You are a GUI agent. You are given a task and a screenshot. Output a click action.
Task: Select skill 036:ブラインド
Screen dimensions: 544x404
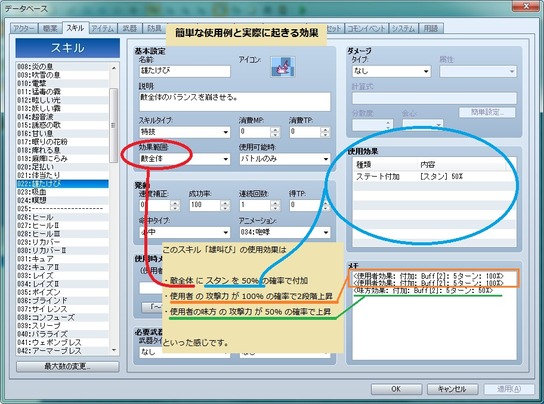pos(62,301)
